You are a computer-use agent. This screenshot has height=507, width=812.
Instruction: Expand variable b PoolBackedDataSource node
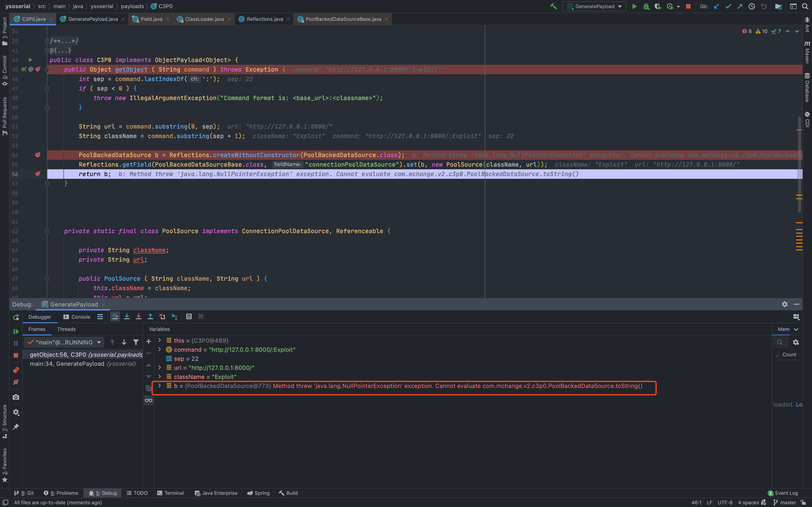point(160,386)
